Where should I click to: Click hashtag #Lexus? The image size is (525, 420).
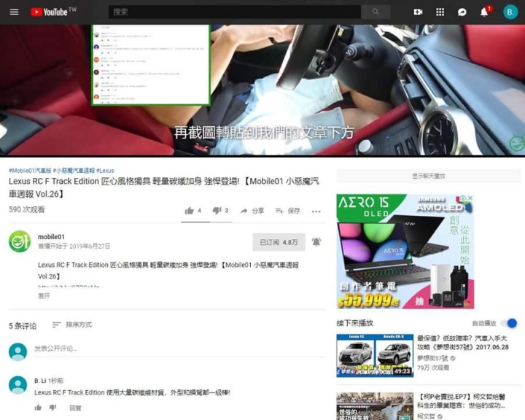105,171
